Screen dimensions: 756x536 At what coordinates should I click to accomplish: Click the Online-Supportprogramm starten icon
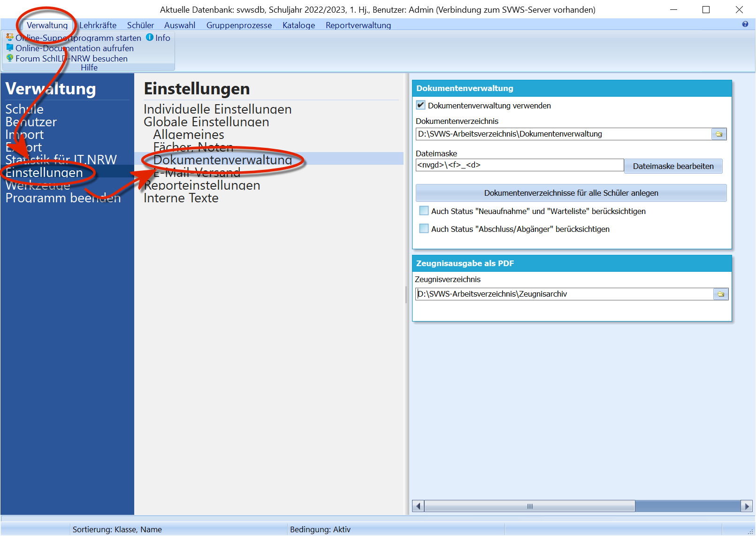click(10, 37)
